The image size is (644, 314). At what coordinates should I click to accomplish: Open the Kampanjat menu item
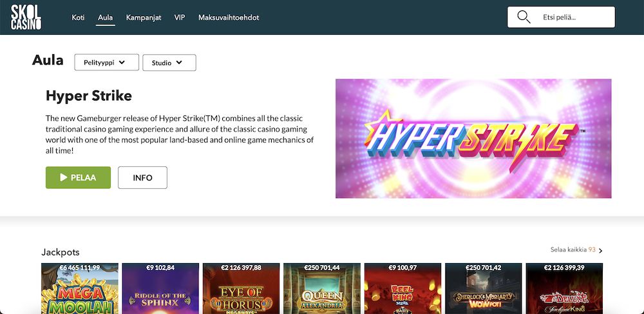[144, 17]
